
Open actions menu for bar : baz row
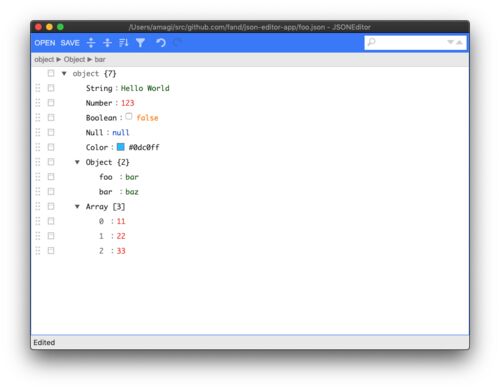[x=51, y=192]
